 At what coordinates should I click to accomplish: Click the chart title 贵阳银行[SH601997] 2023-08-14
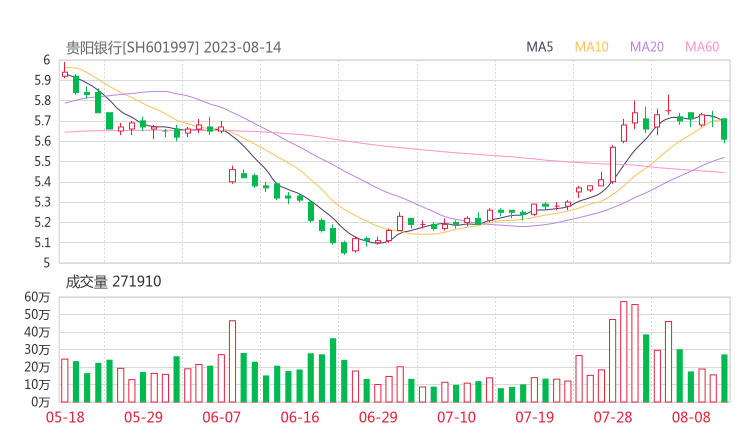[x=173, y=48]
